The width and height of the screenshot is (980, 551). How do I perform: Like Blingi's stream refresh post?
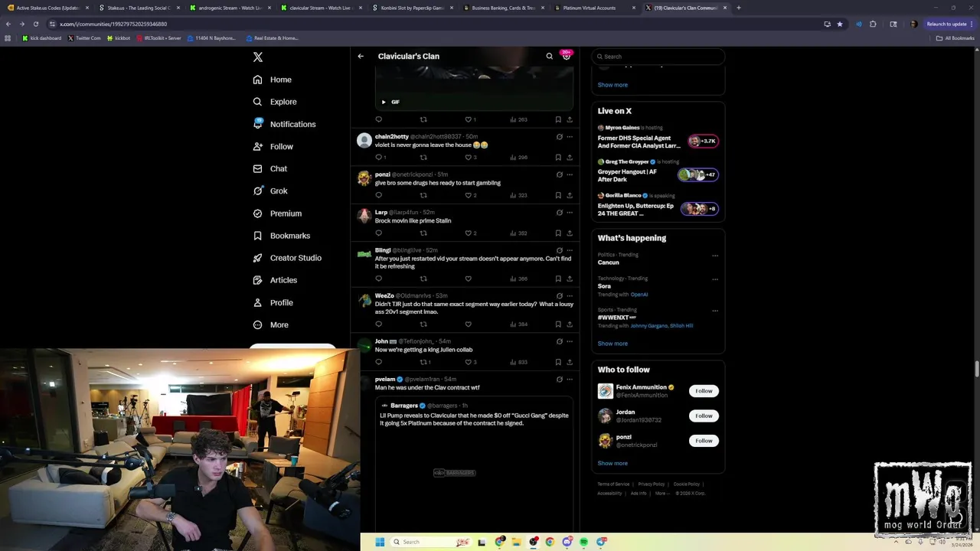tap(468, 279)
